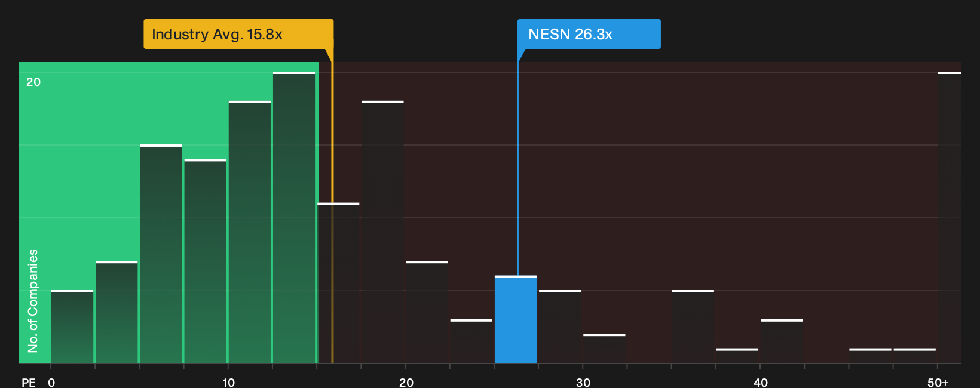The width and height of the screenshot is (980, 388).
Task: Click the x-axis tick label 30
Action: [583, 383]
